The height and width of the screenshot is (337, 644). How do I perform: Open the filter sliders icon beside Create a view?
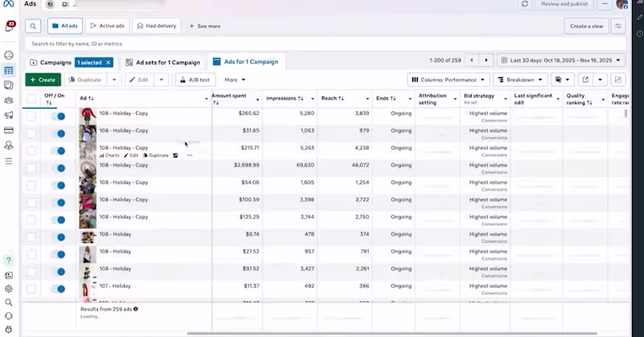tap(618, 26)
